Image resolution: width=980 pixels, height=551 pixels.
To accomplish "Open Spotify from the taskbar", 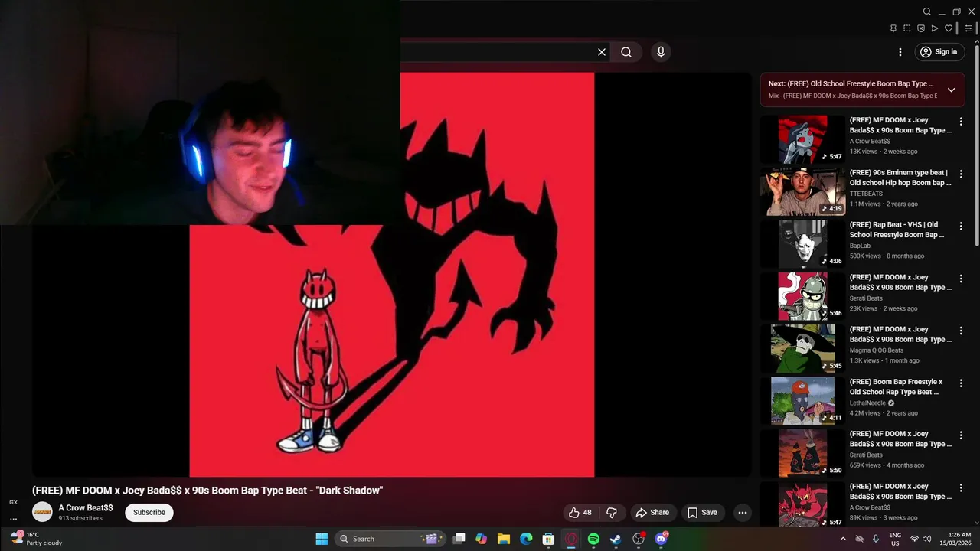I will (x=593, y=539).
